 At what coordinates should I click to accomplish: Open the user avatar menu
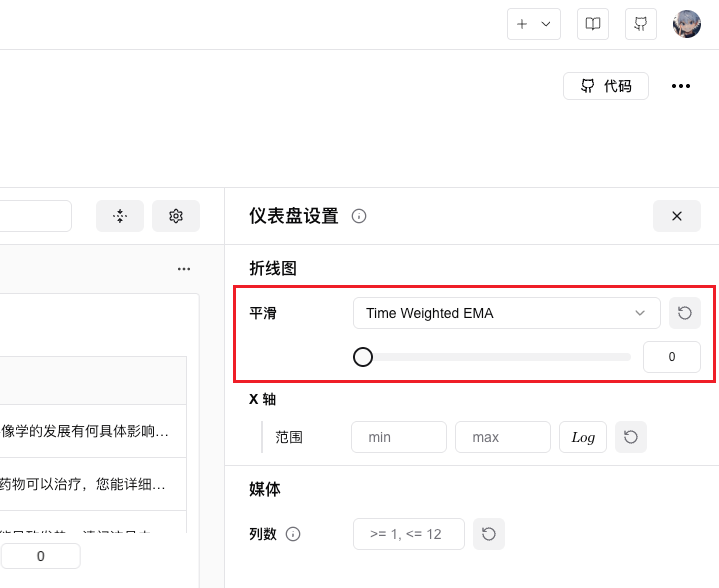pos(687,24)
